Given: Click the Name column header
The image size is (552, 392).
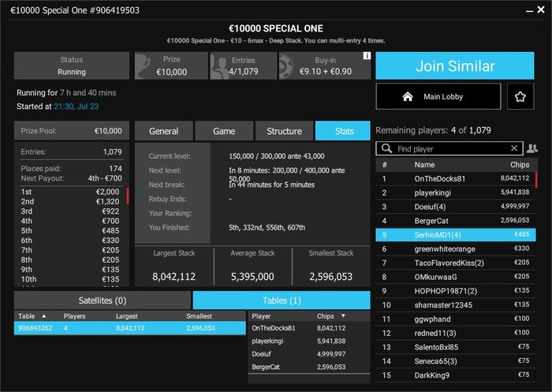Looking at the screenshot, I should 424,165.
